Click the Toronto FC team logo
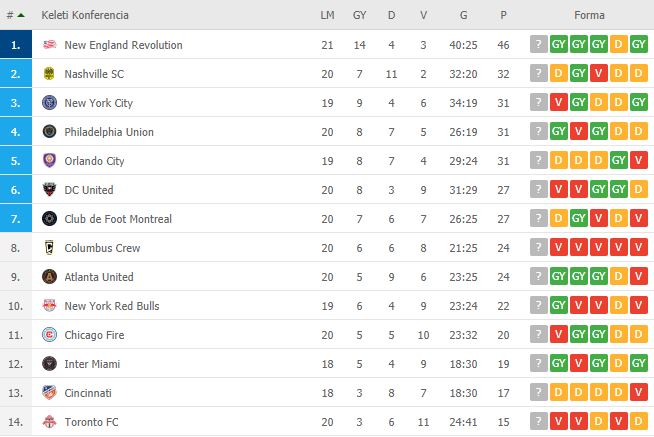The width and height of the screenshot is (654, 437). pos(50,422)
